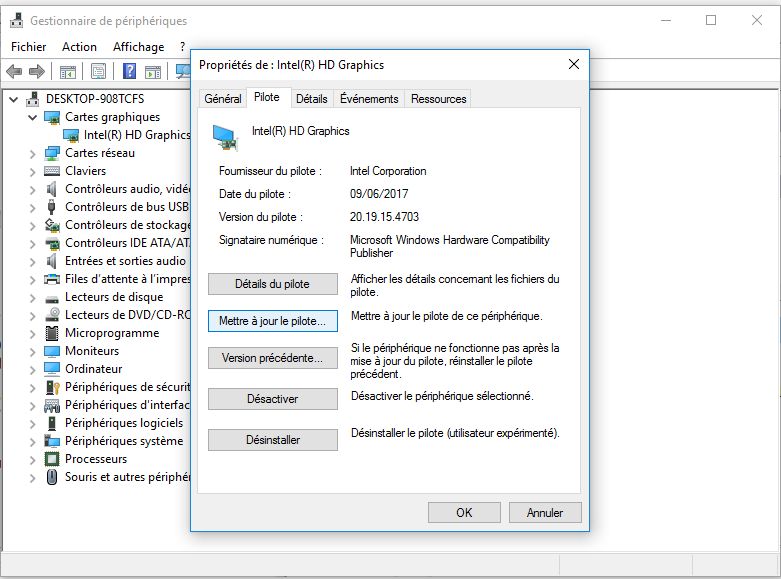Click the Contrôleurs de stockage icon

pyautogui.click(x=52, y=225)
